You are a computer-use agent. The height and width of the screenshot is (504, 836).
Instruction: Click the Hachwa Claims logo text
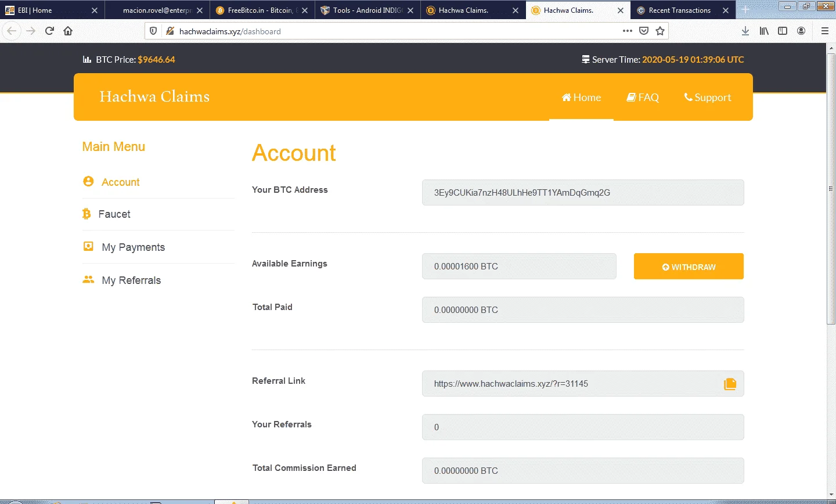click(154, 96)
